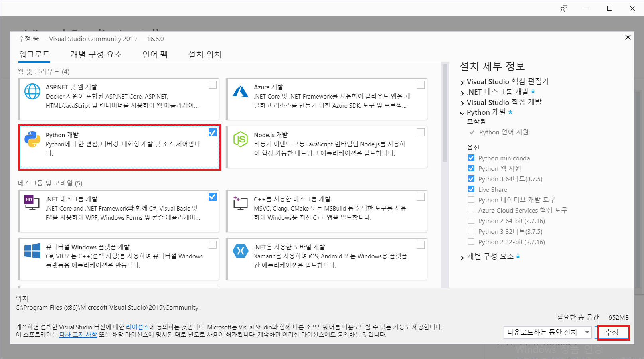Viewport: 644px width, 359px height.
Task: Click the 952MB required space value
Action: point(618,317)
